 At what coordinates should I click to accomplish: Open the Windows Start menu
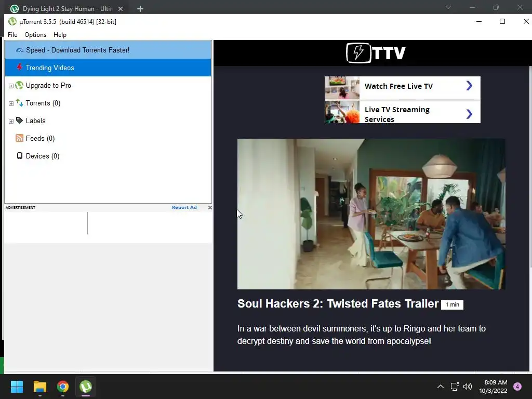(x=17, y=387)
